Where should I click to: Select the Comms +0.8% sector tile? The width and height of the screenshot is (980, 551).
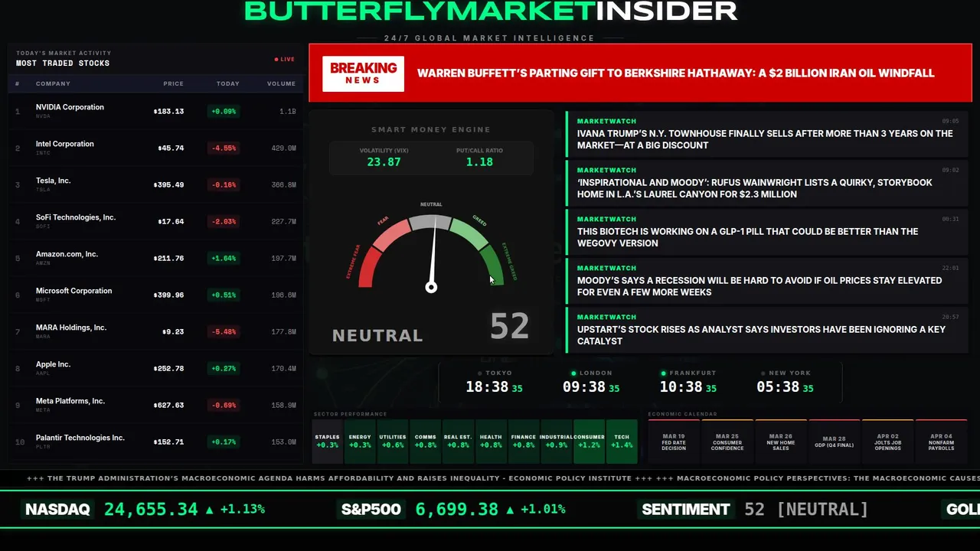tap(425, 442)
